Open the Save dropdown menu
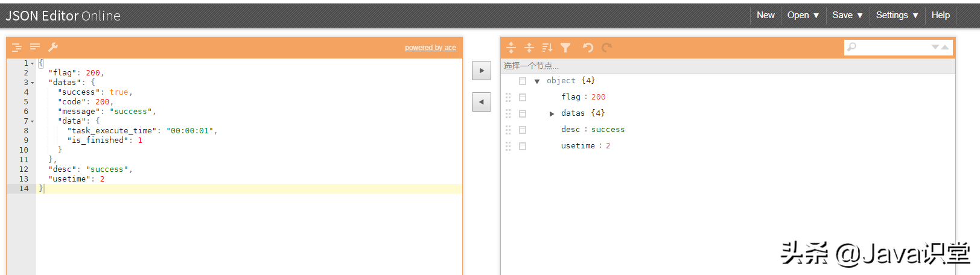Screen dimensions: 980x275 coord(847,15)
